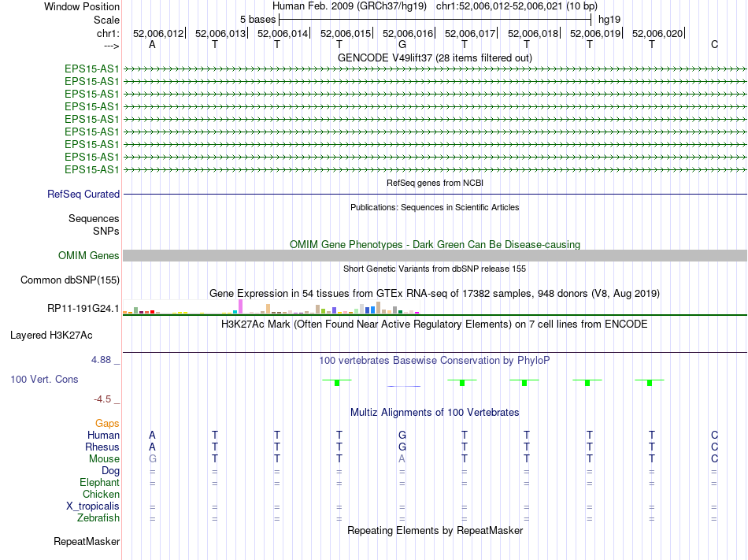Click the 'A' base in the reference sequence row
This screenshot has width=748, height=560.
coord(152,44)
